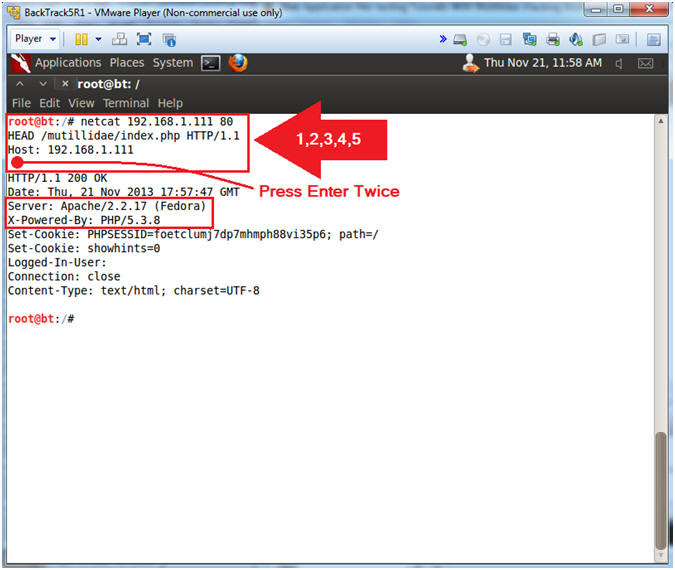This screenshot has width=675, height=570.
Task: Click the VMware suspend/pause icon
Action: pos(81,40)
